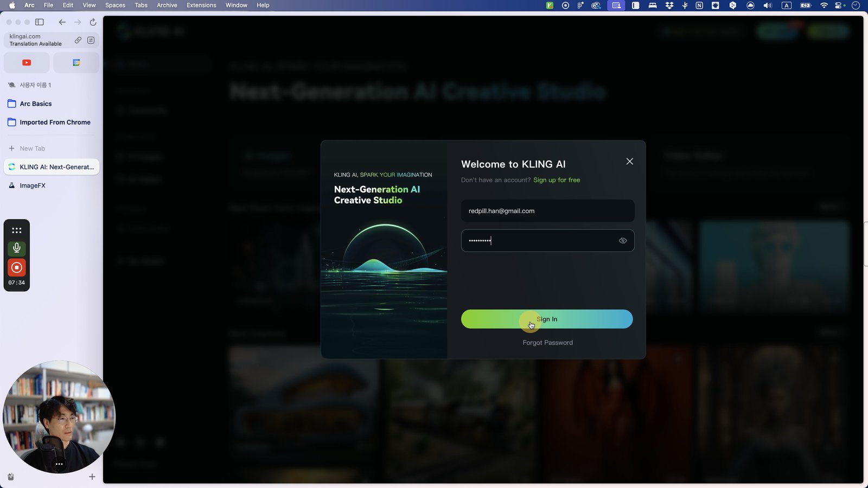868x488 pixels.
Task: Open Arc library icon at sidebar bottom
Action: [11, 477]
